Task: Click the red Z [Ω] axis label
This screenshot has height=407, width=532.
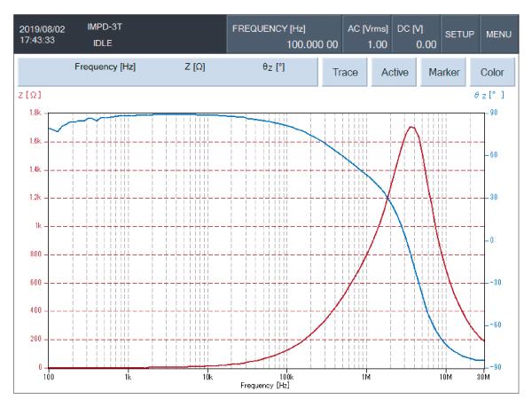Action: (x=29, y=95)
